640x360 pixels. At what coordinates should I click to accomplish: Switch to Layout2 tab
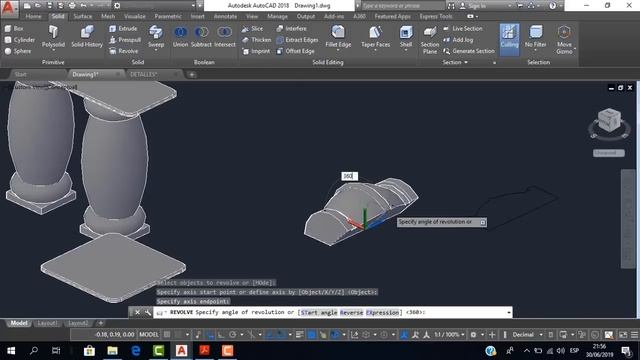pos(78,323)
